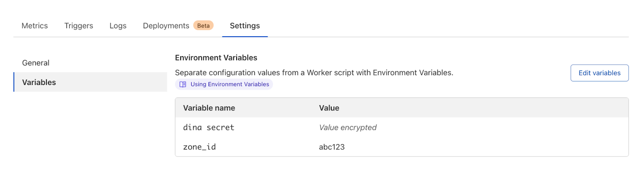Open the Metrics tab
The width and height of the screenshot is (644, 176).
pyautogui.click(x=35, y=26)
